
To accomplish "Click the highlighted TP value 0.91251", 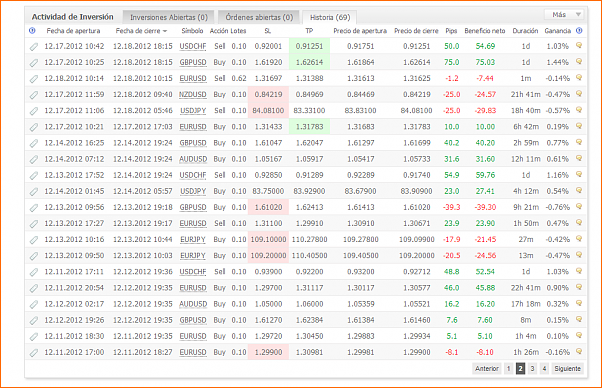I will [309, 46].
